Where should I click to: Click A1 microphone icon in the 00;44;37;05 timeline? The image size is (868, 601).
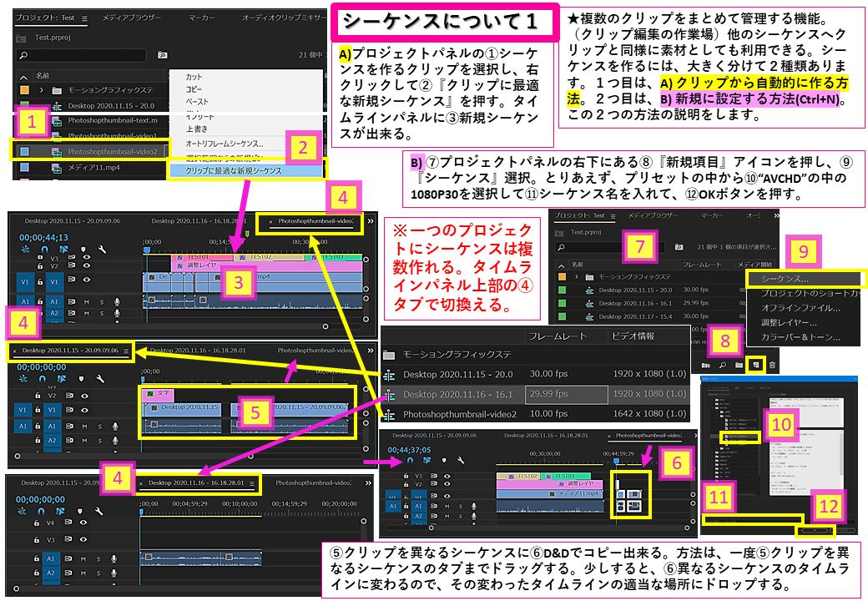click(x=474, y=506)
